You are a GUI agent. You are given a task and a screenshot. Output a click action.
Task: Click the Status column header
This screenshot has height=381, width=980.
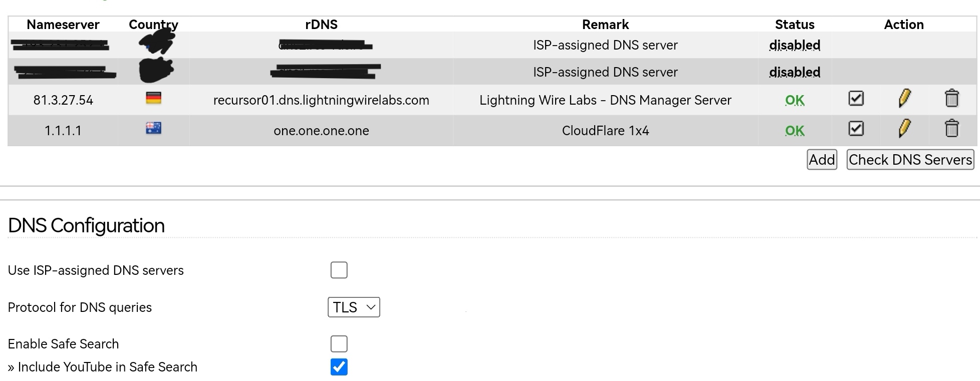point(795,25)
